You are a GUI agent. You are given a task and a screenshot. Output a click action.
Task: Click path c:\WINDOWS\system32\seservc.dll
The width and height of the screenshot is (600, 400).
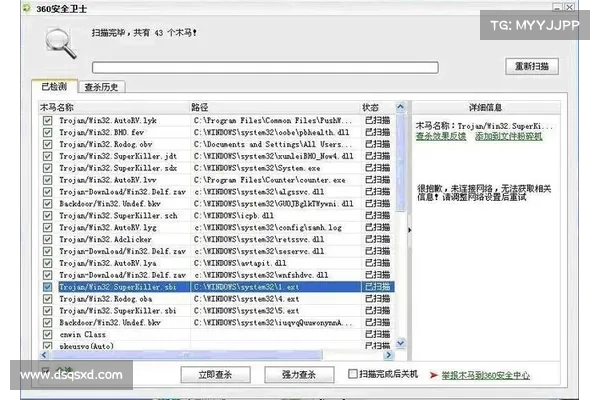point(259,251)
